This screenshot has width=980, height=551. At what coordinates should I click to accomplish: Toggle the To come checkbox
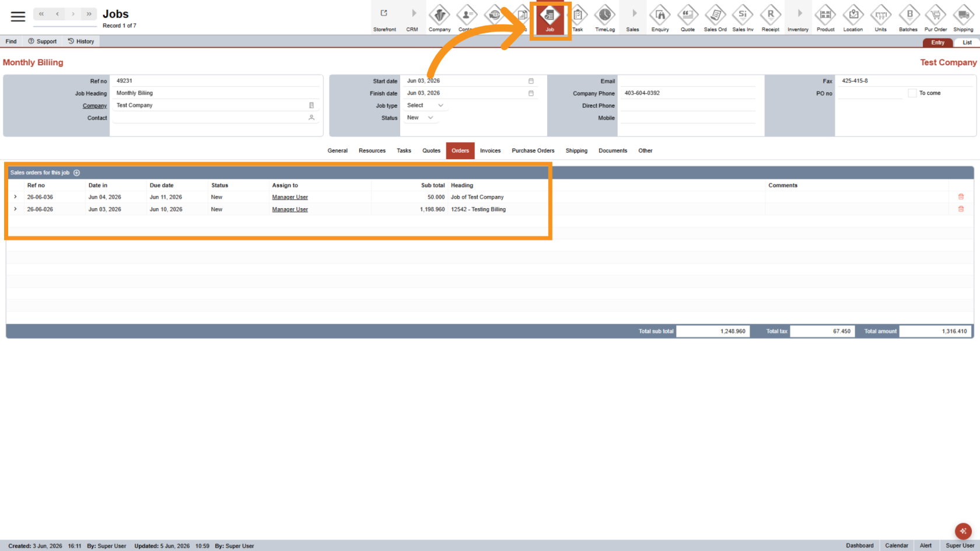click(x=912, y=93)
